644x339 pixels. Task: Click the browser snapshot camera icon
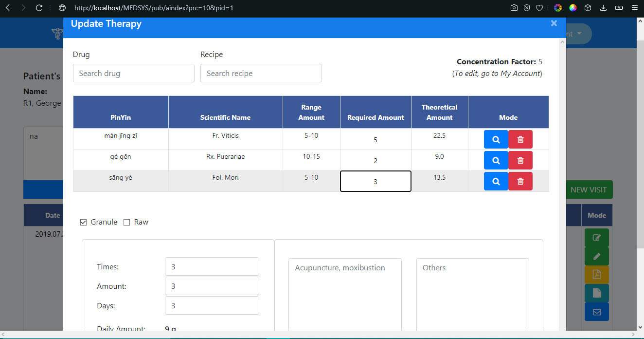514,8
